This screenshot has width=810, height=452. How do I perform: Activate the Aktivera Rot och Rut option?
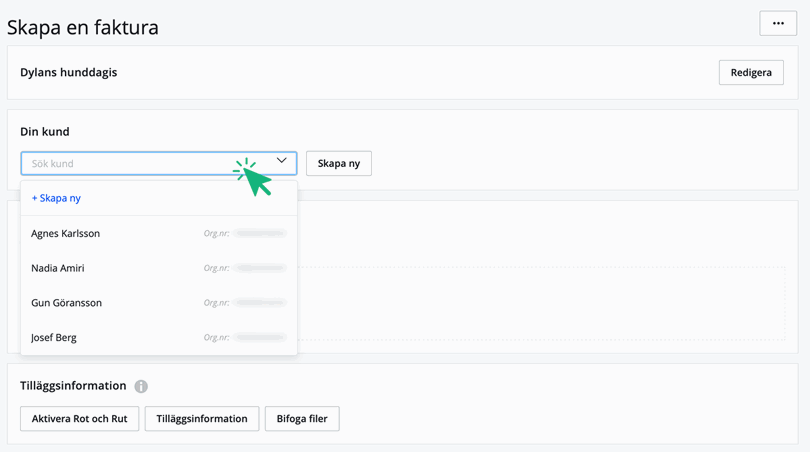[x=79, y=418]
